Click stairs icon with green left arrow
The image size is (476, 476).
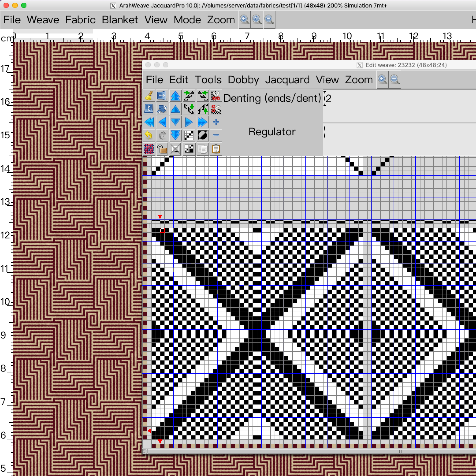point(203,96)
